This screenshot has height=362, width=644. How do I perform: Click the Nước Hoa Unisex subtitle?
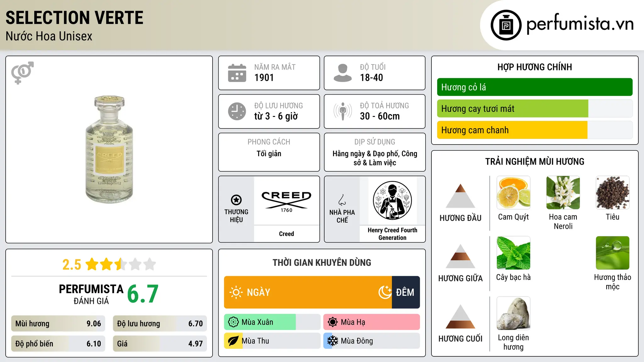[x=49, y=36]
